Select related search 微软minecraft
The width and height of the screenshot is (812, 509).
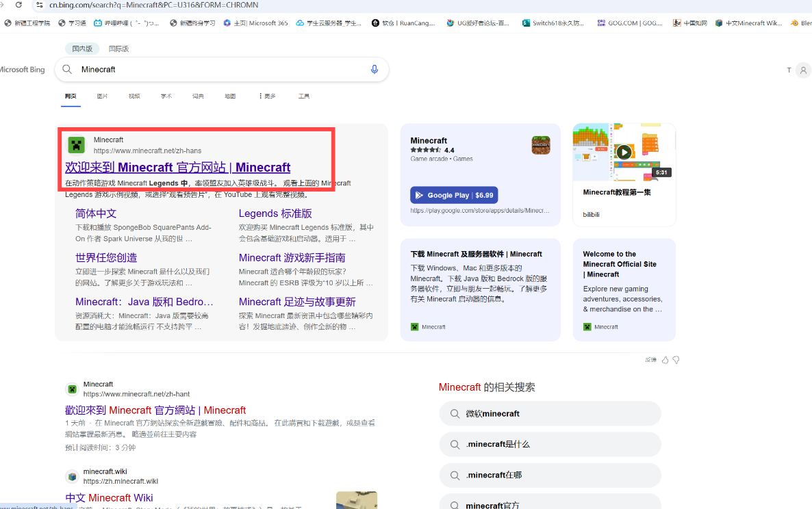click(550, 414)
